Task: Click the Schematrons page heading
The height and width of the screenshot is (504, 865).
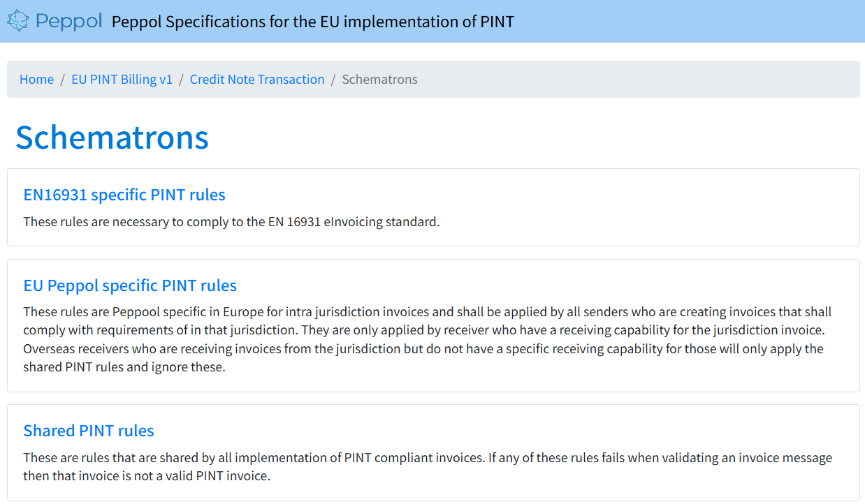Action: click(112, 137)
